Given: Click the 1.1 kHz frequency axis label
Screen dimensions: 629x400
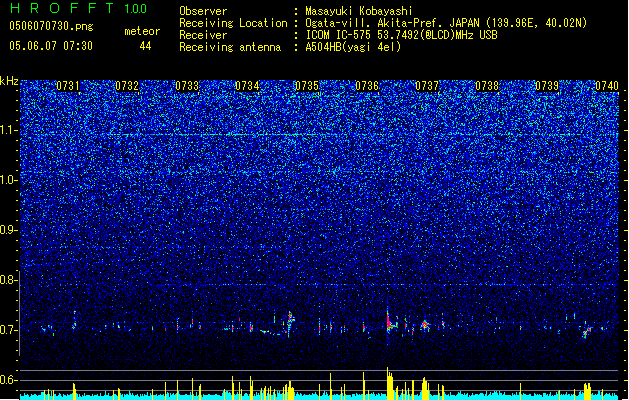Looking at the screenshot, I should (x=8, y=130).
